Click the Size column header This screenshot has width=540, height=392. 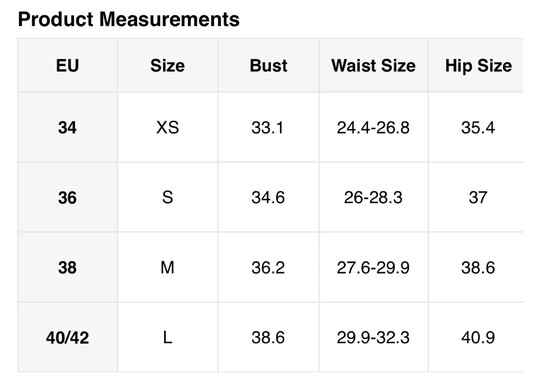[168, 66]
